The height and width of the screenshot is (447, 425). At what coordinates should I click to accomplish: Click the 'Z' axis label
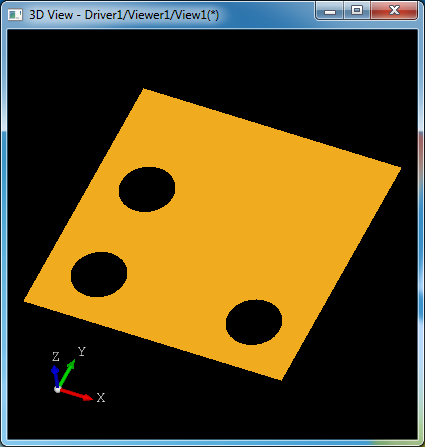pyautogui.click(x=56, y=357)
